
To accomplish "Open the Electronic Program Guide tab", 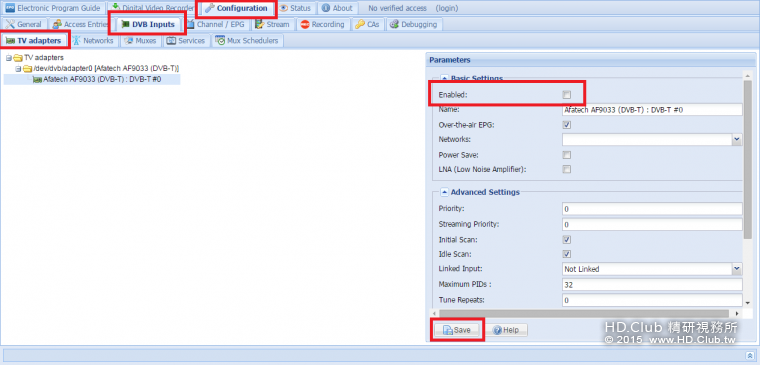I will 53,8.
